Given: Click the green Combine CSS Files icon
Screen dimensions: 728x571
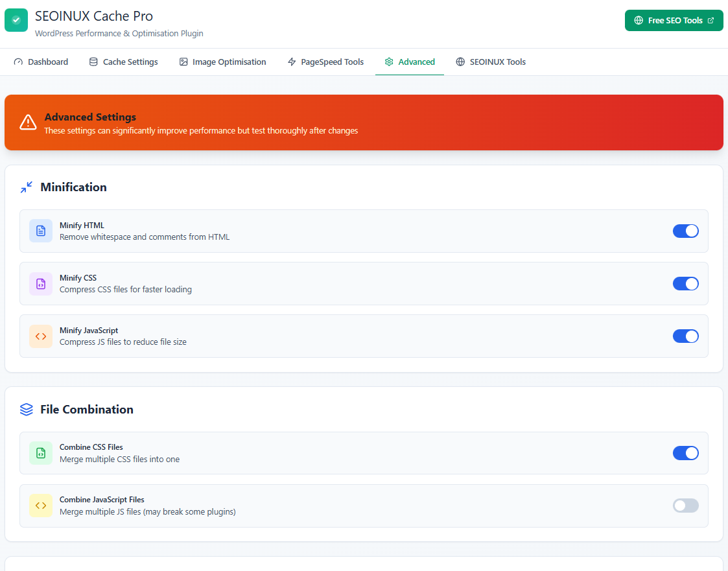Looking at the screenshot, I should [x=41, y=453].
